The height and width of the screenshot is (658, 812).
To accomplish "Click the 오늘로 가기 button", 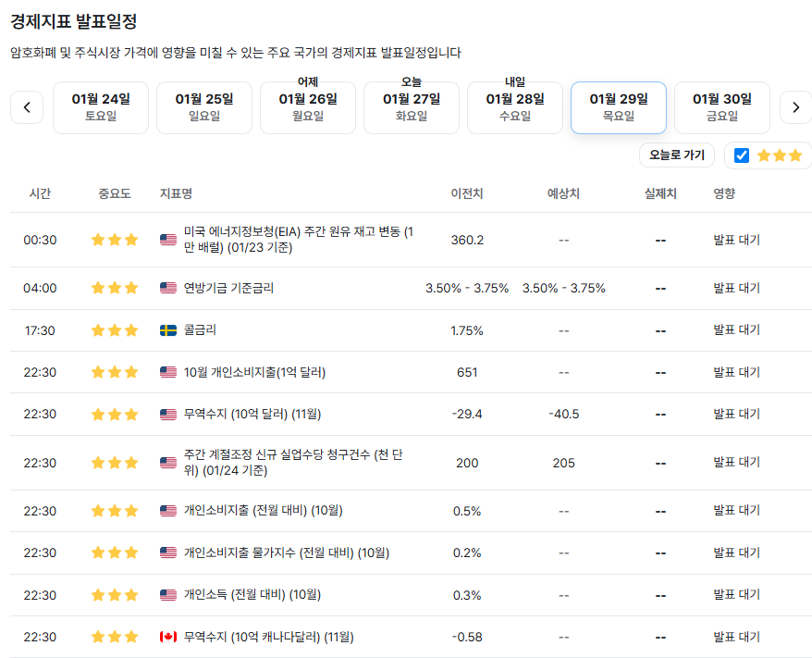I will point(676,155).
